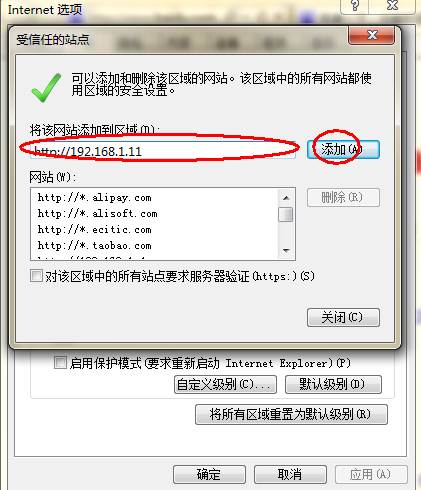Click the 添加(A) button
This screenshot has height=490, width=421.
pyautogui.click(x=343, y=149)
